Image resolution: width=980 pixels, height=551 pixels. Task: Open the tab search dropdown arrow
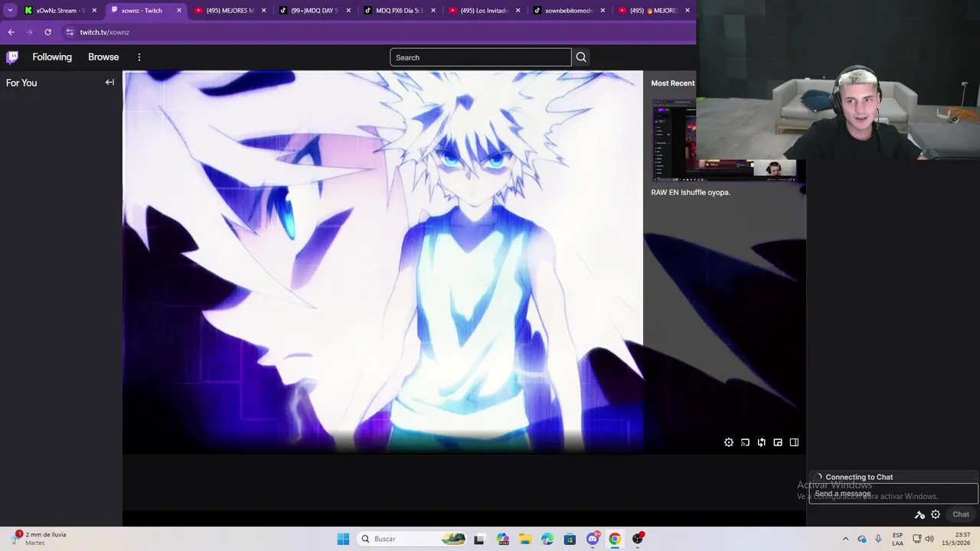coord(10,11)
